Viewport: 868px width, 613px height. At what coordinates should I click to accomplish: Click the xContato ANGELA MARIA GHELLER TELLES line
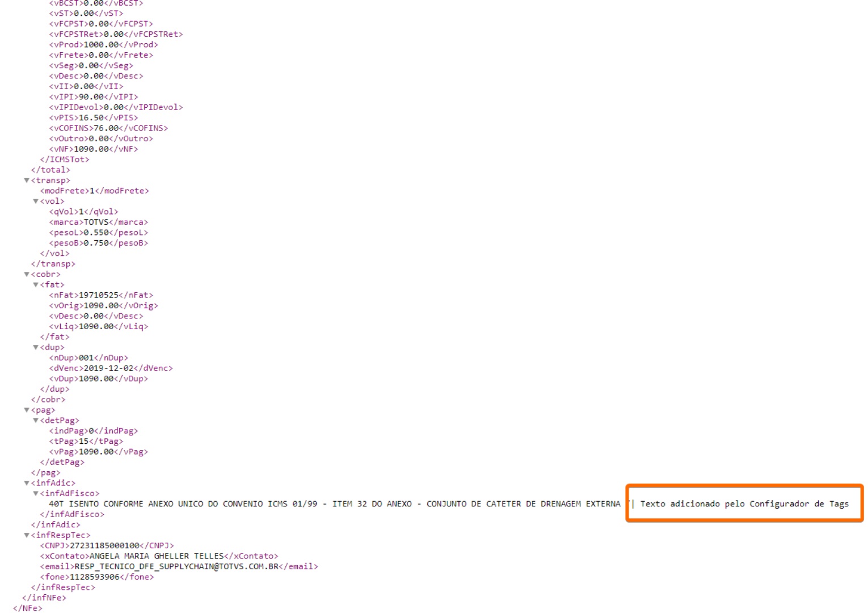159,556
